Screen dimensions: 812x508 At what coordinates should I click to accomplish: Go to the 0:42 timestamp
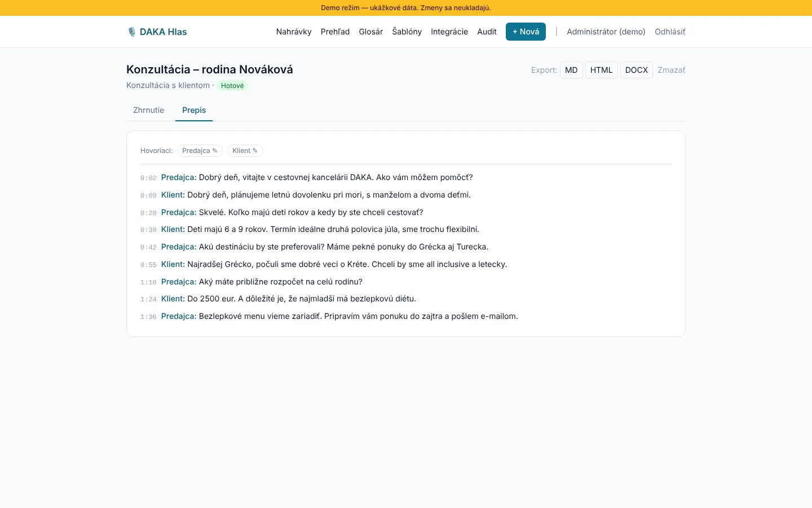click(148, 247)
